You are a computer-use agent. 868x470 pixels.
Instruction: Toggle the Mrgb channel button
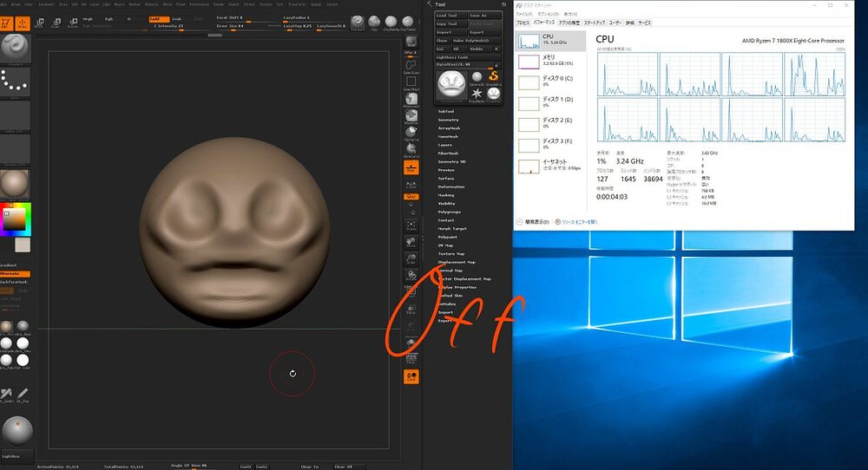click(x=88, y=19)
